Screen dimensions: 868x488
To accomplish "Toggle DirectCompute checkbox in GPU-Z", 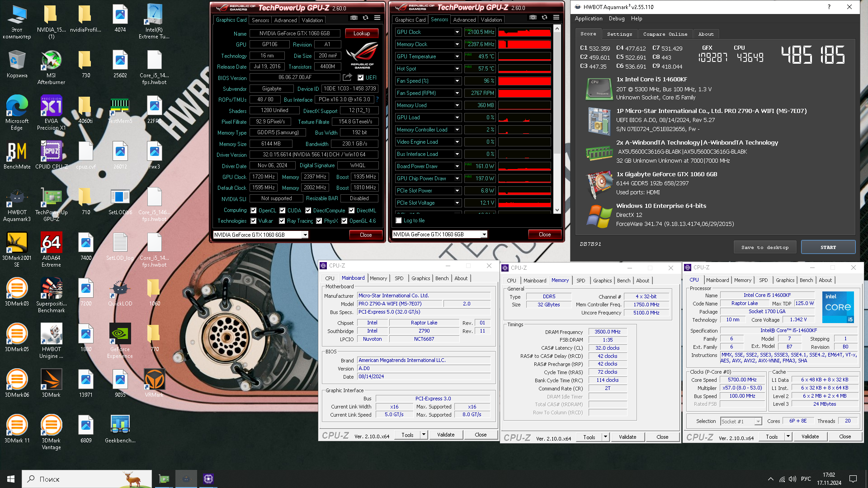I will pyautogui.click(x=308, y=211).
